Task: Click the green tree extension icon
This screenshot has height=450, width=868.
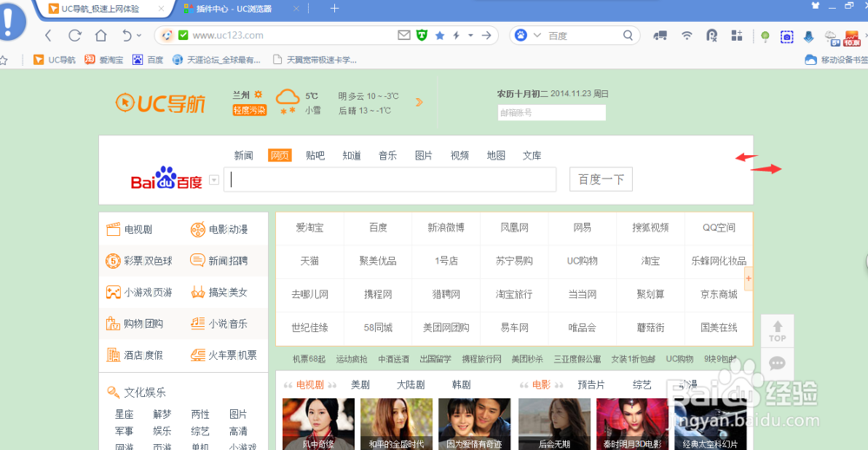Action: point(765,36)
